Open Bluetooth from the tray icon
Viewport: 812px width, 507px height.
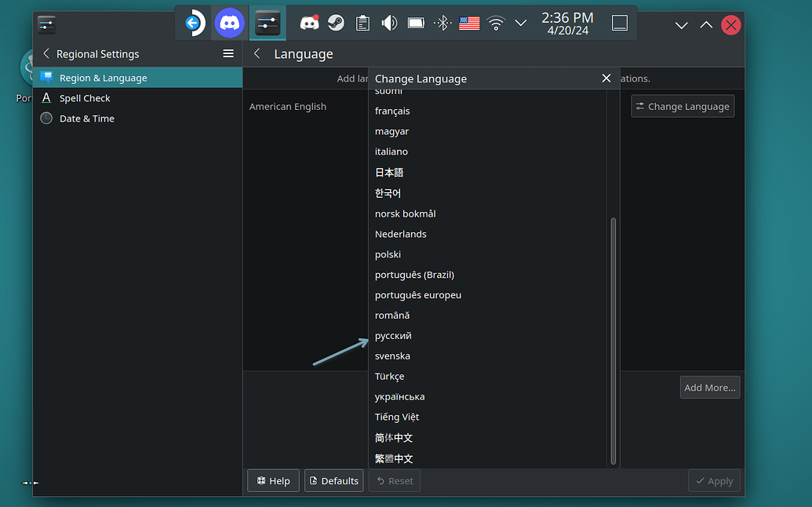point(442,23)
